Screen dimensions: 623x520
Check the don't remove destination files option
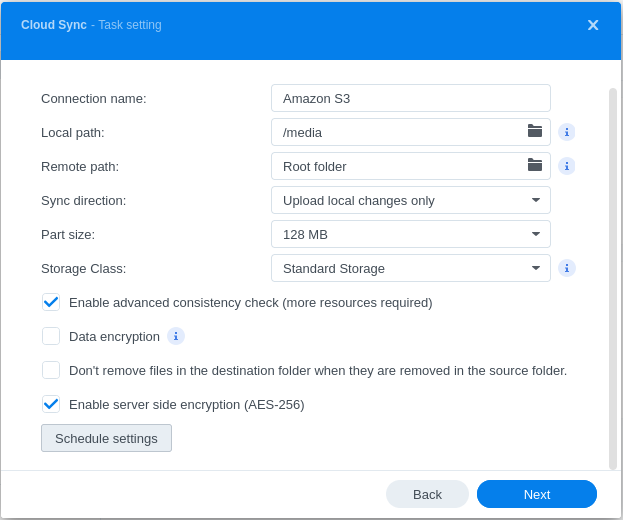pos(51,370)
